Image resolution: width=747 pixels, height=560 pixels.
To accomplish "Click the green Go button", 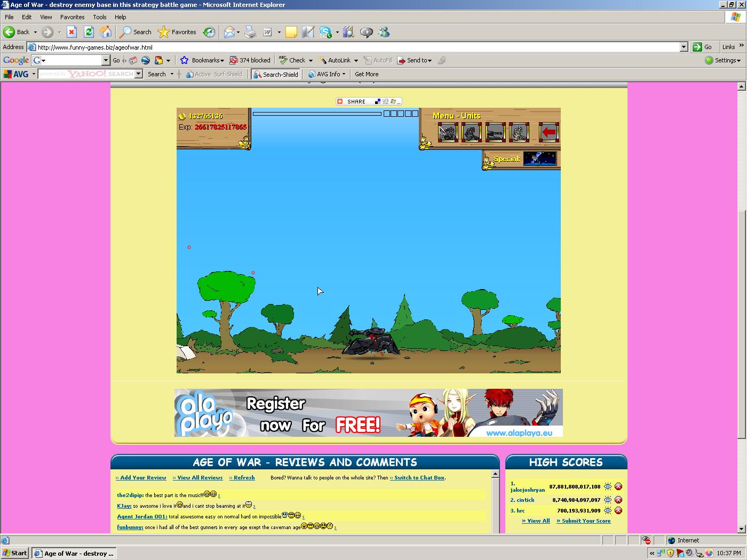I will click(x=702, y=47).
